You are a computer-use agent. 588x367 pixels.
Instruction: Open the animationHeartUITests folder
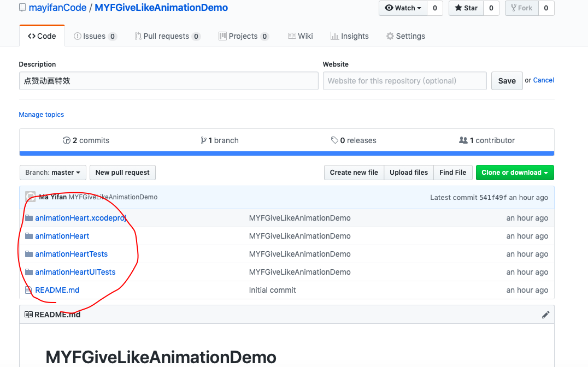(x=75, y=272)
